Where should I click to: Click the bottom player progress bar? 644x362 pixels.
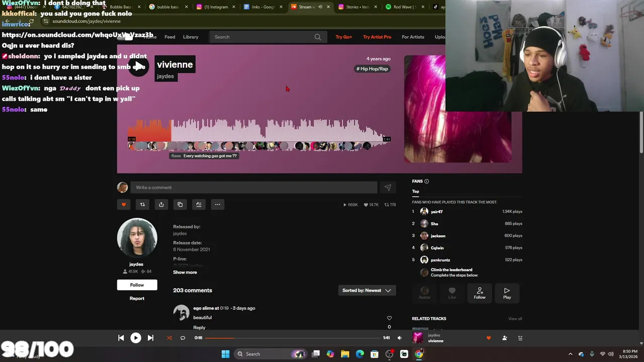click(292, 338)
